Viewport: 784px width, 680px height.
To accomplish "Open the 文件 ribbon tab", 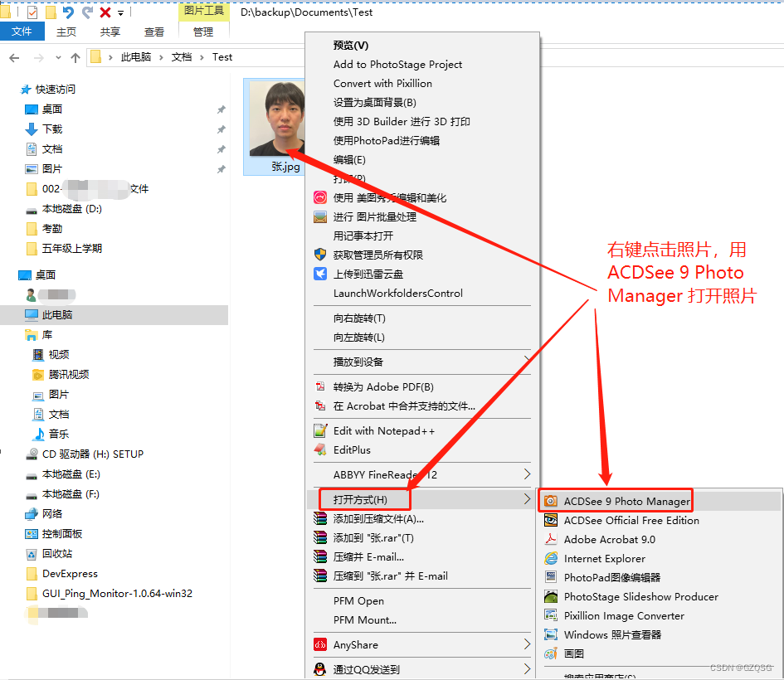I will coord(22,32).
